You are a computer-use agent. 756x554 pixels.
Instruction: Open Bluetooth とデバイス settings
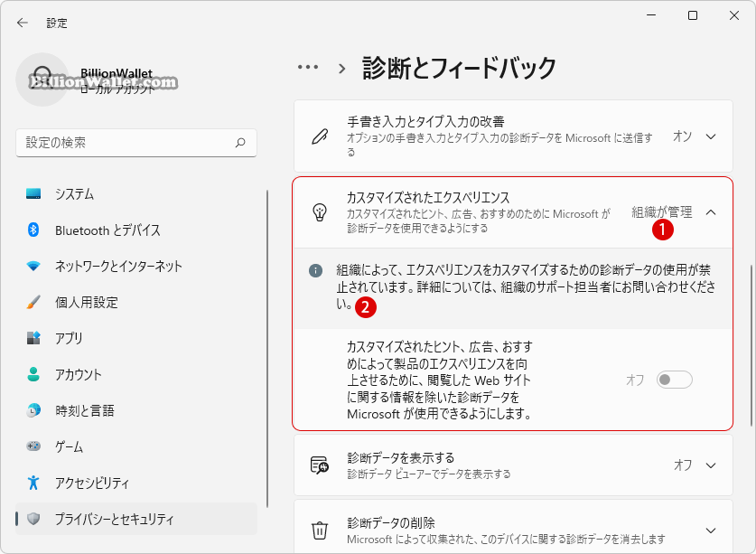coord(136,230)
